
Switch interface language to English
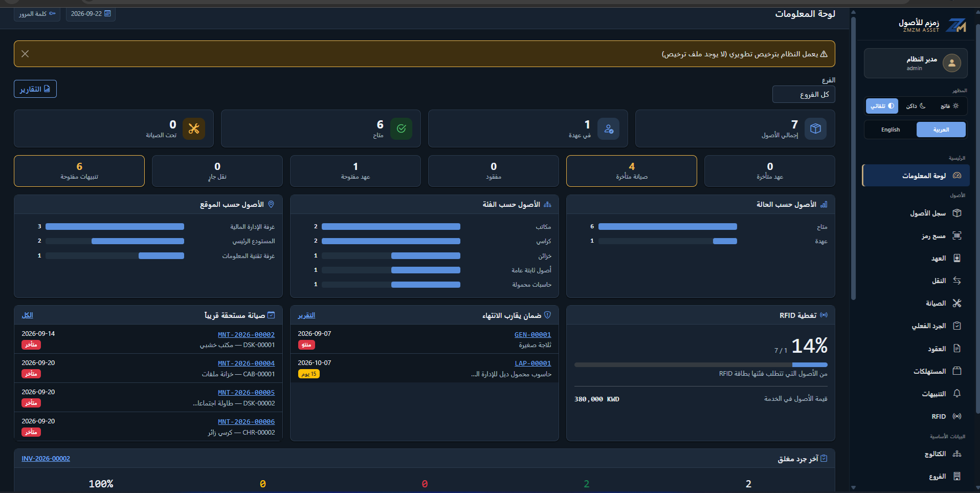click(x=890, y=130)
